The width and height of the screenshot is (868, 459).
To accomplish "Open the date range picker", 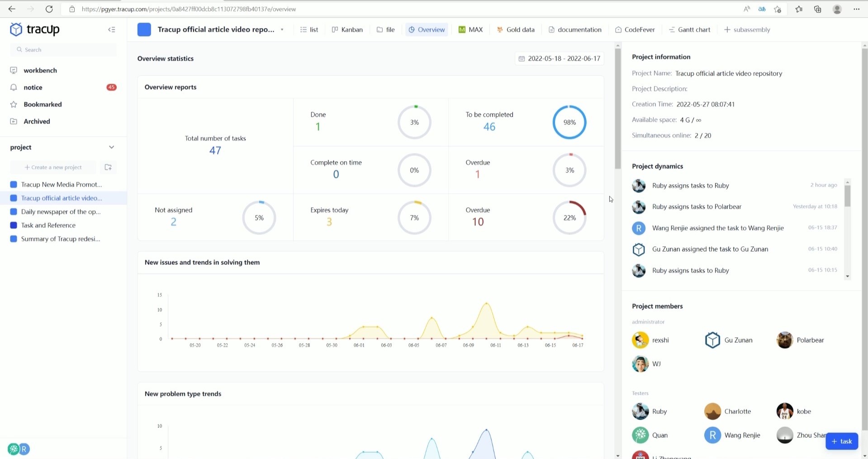I will (x=560, y=58).
